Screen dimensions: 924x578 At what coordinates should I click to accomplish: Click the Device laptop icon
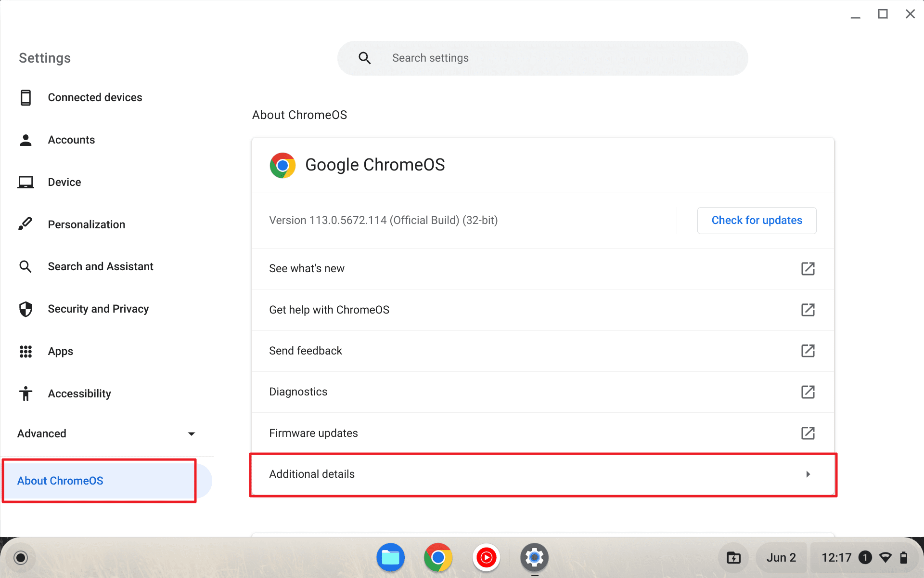coord(26,182)
